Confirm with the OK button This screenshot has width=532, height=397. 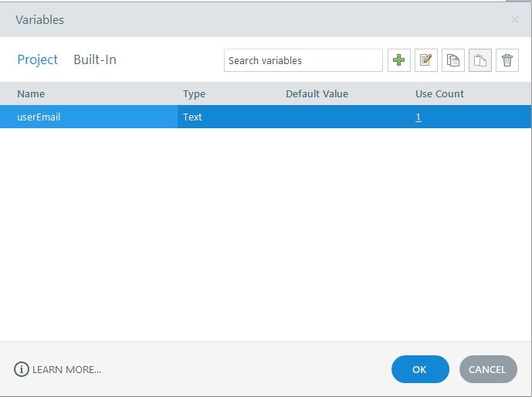(419, 369)
